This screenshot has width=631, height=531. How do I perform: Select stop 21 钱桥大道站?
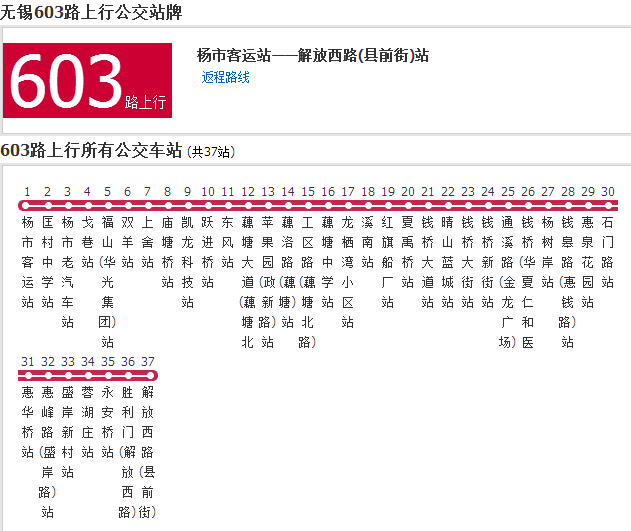click(x=428, y=262)
